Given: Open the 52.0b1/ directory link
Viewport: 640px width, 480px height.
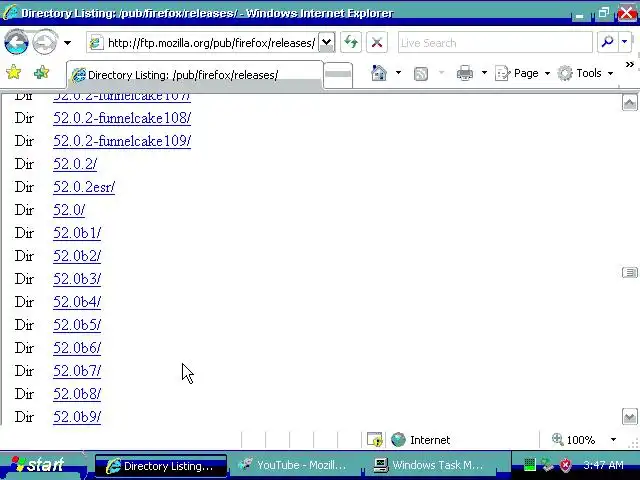Looking at the screenshot, I should tap(77, 233).
